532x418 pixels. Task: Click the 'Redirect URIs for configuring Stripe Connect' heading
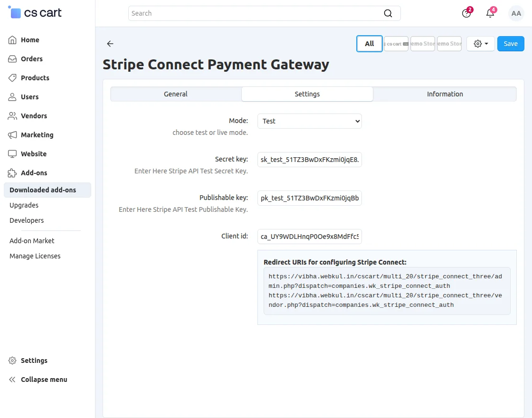(335, 262)
